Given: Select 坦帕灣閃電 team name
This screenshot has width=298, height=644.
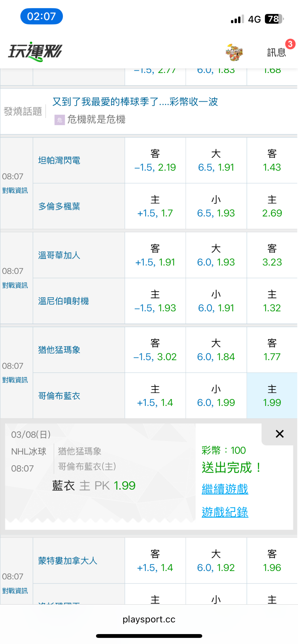Looking at the screenshot, I should [59, 160].
